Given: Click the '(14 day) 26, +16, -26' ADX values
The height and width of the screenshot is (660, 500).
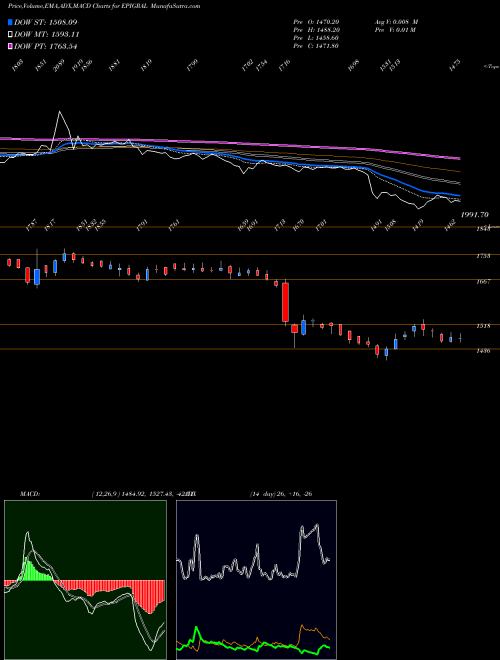Looking at the screenshot, I should coord(281,494).
